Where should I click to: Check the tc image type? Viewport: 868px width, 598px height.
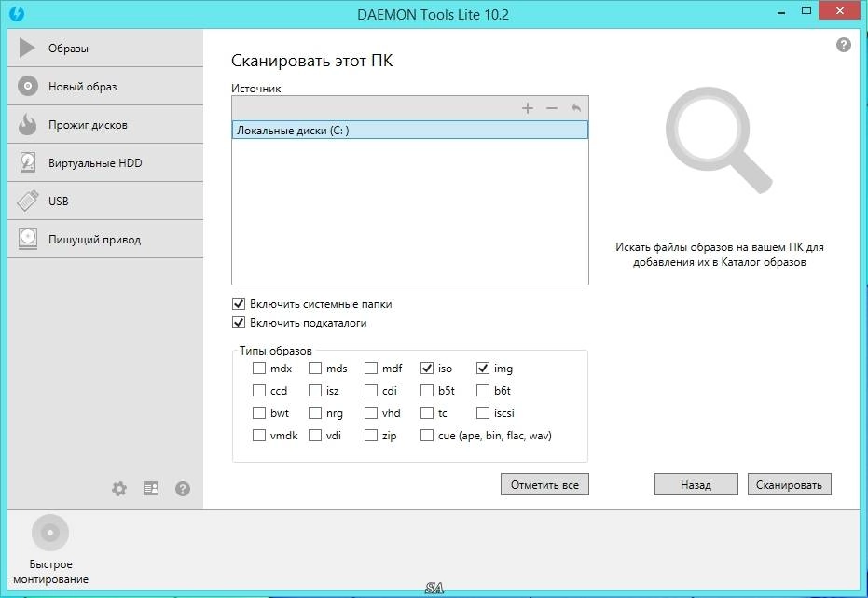(x=427, y=412)
